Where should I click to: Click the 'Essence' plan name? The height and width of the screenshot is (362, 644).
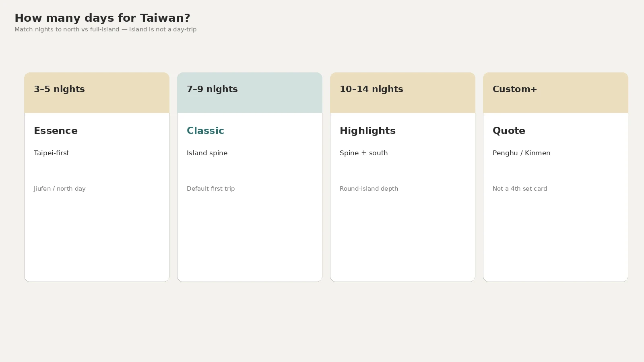pyautogui.click(x=56, y=131)
